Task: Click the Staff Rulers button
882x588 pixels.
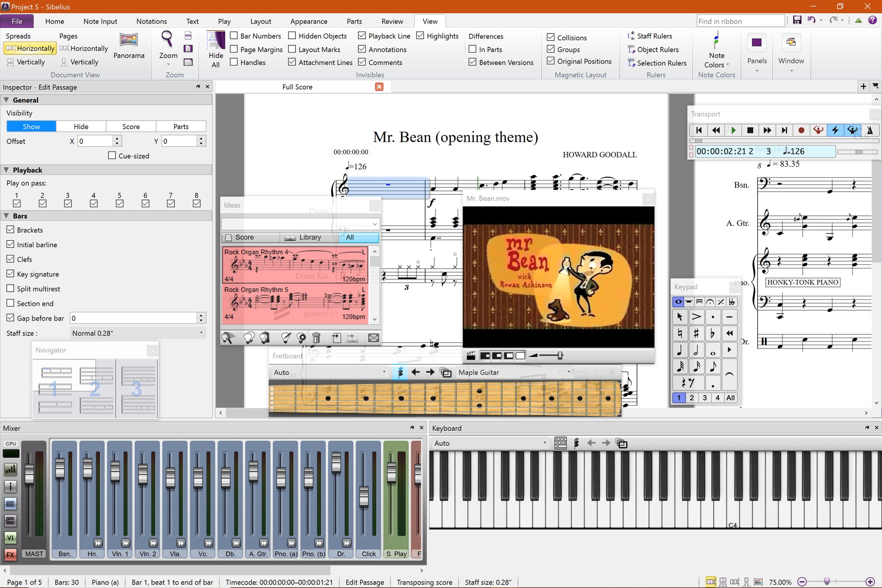Action: [x=650, y=36]
